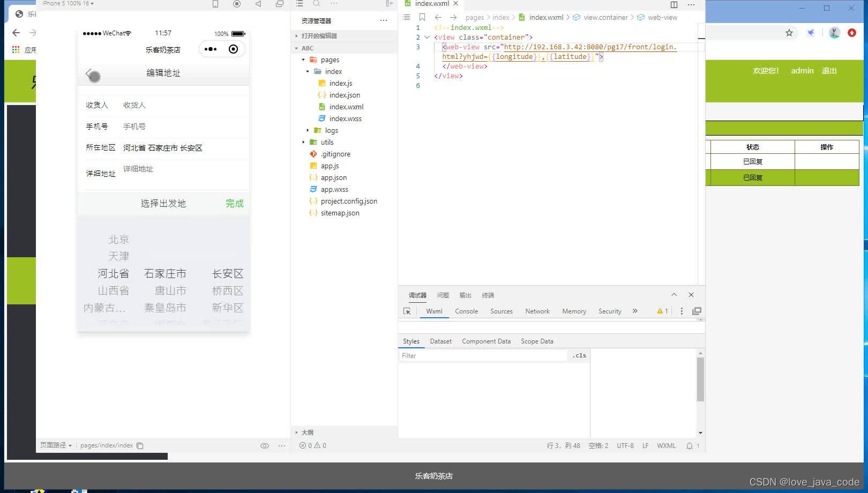Click the 退出 logout link in browser page
This screenshot has width=868, height=493.
[x=829, y=71]
